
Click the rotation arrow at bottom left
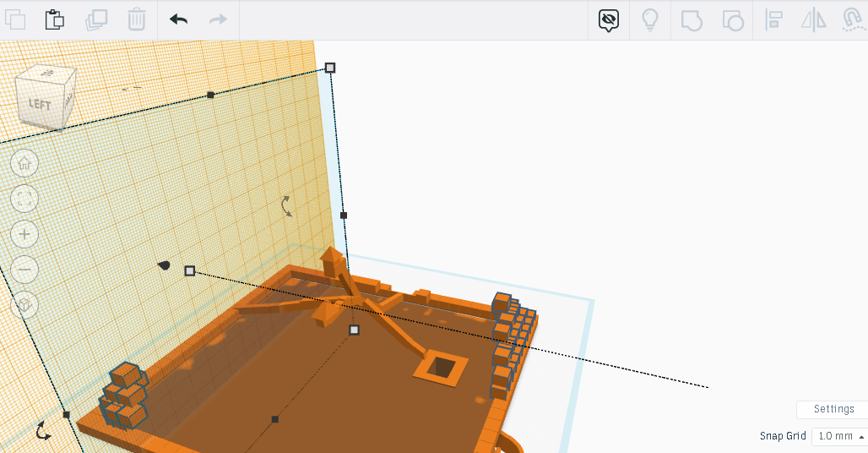point(43,431)
